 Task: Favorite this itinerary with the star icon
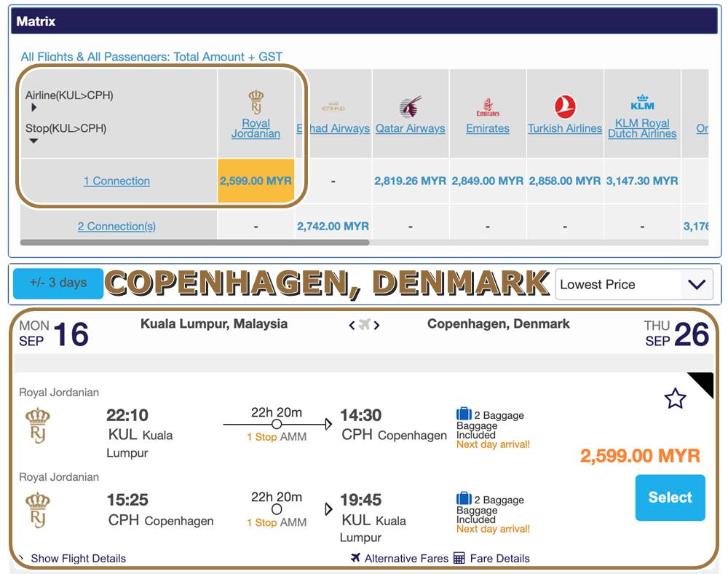tap(675, 398)
